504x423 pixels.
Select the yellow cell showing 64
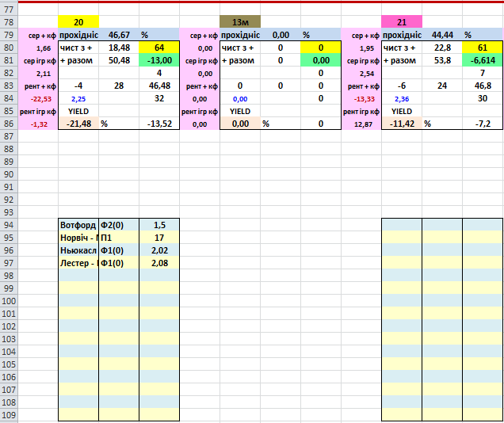click(159, 48)
